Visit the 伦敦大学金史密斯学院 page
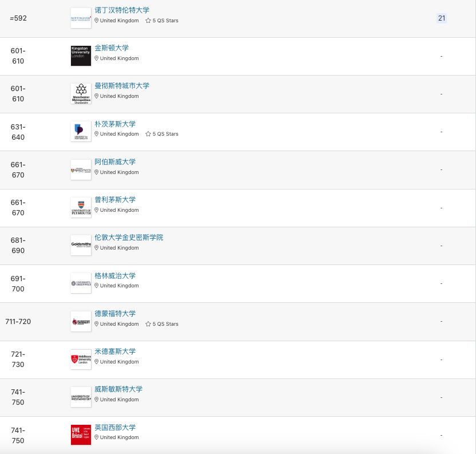476x454 pixels. pos(129,238)
